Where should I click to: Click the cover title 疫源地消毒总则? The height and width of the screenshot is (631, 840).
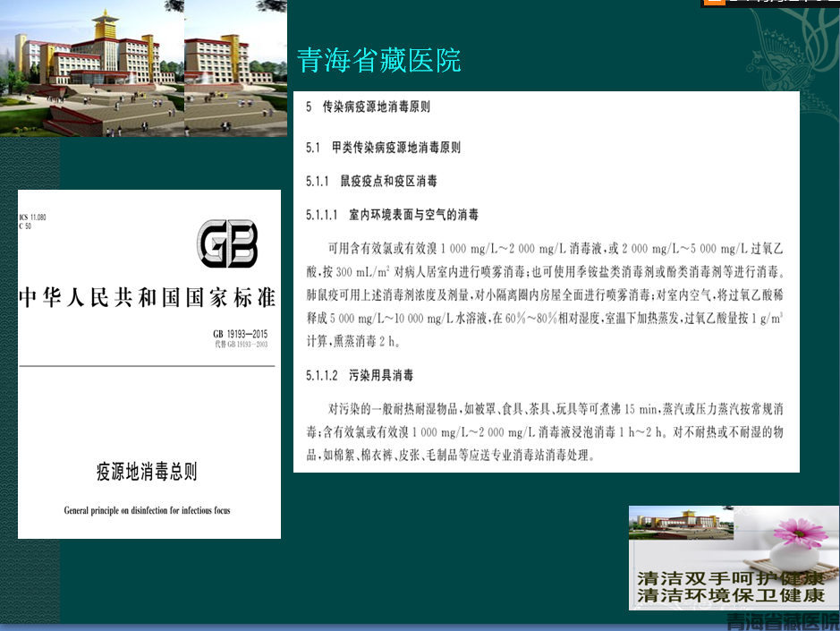click(147, 472)
